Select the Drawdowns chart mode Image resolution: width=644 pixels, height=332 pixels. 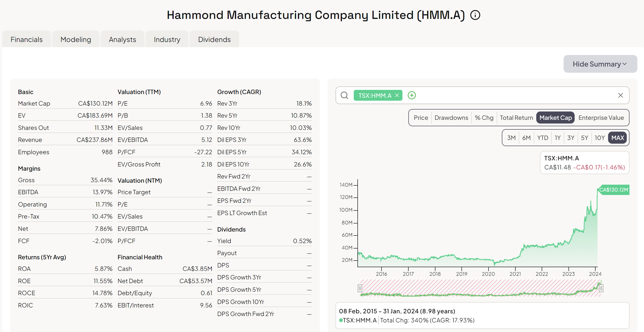click(x=451, y=118)
